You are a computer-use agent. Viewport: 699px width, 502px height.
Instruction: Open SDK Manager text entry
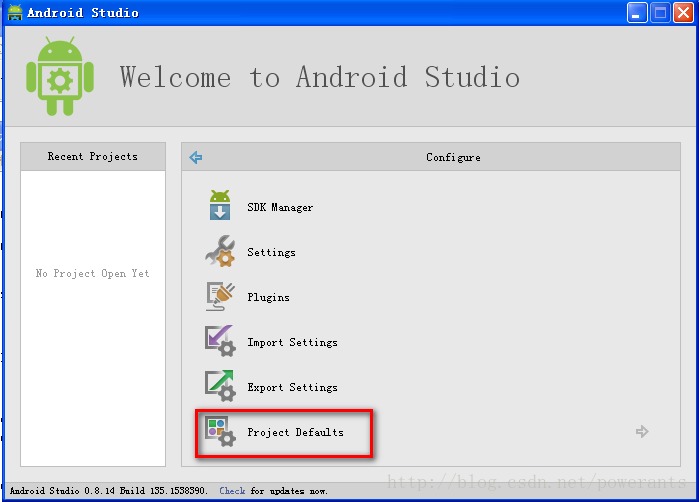coord(280,207)
